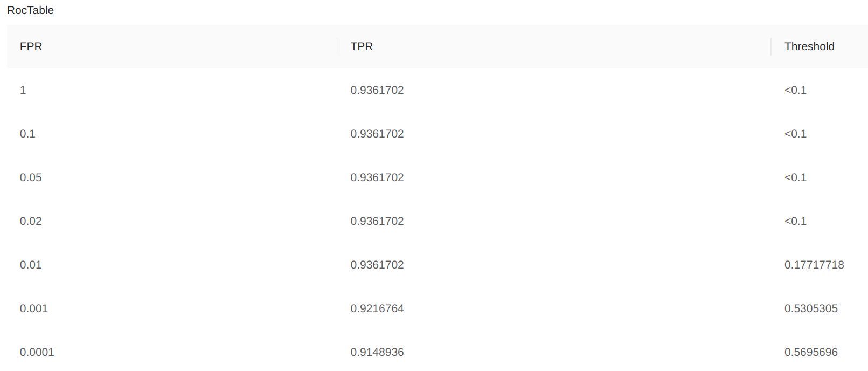
Task: Select the TPR value 0.9148936
Action: pyautogui.click(x=377, y=352)
